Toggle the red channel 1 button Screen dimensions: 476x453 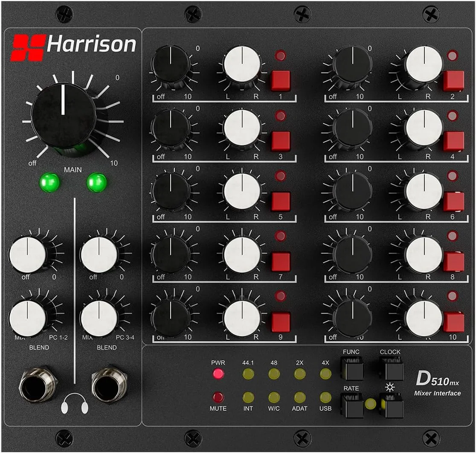281,80
